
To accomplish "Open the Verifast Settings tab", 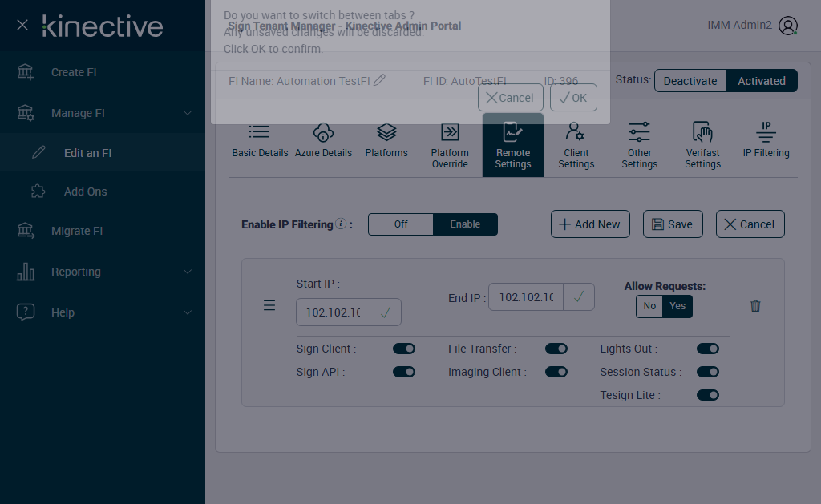I will [702, 145].
